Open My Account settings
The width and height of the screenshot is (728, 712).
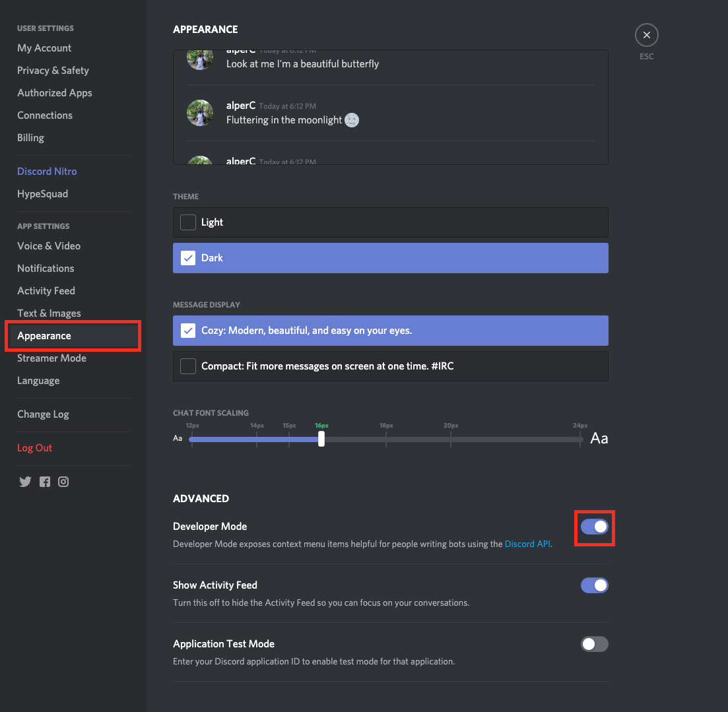[44, 48]
